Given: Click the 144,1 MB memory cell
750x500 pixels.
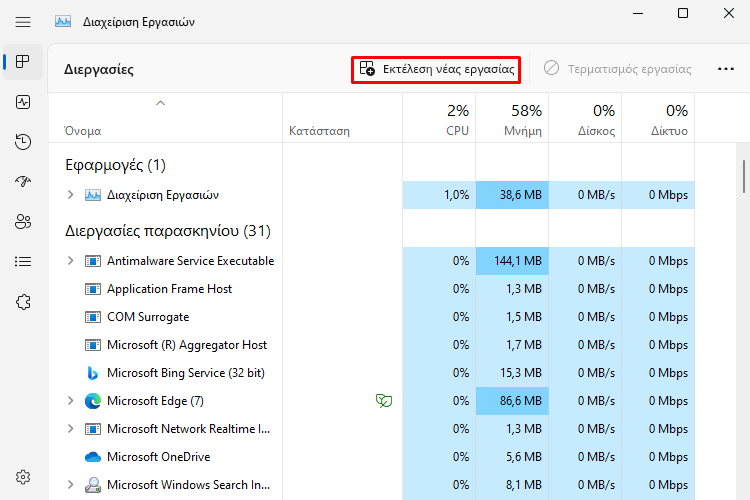Looking at the screenshot, I should point(512,261).
